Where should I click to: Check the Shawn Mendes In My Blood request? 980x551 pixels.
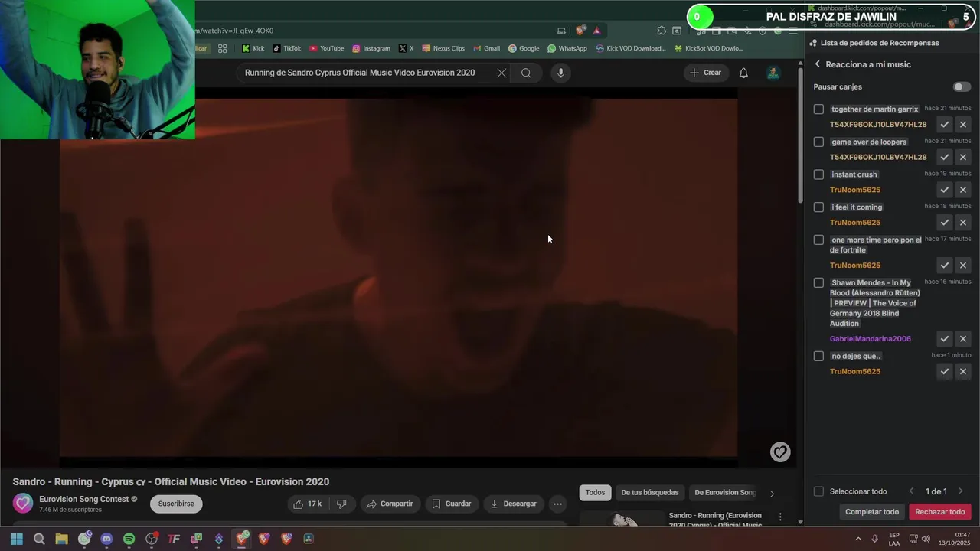(x=818, y=283)
